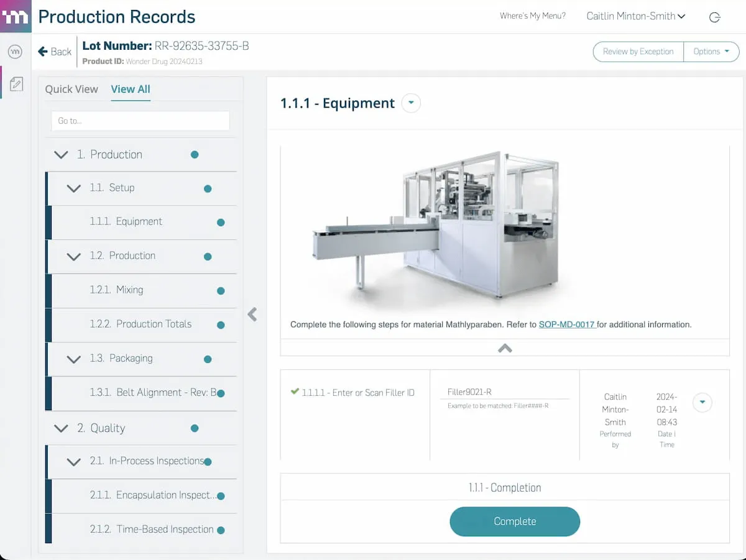Click the MasterControl logo icon
The height and width of the screenshot is (560, 746).
coord(16,16)
